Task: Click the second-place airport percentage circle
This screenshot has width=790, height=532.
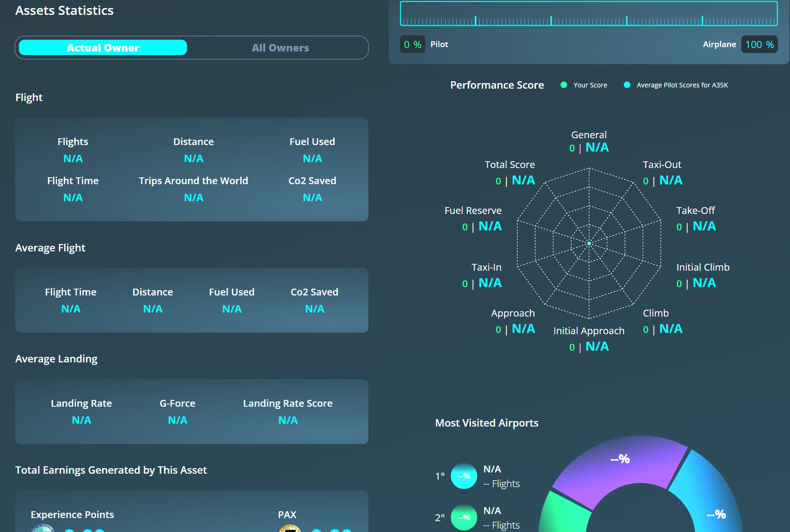Action: (x=464, y=517)
